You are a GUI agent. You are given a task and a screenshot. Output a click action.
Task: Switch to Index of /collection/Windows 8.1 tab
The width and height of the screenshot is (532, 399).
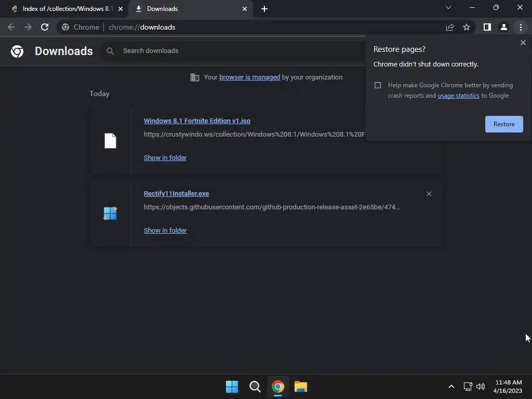pyautogui.click(x=64, y=9)
